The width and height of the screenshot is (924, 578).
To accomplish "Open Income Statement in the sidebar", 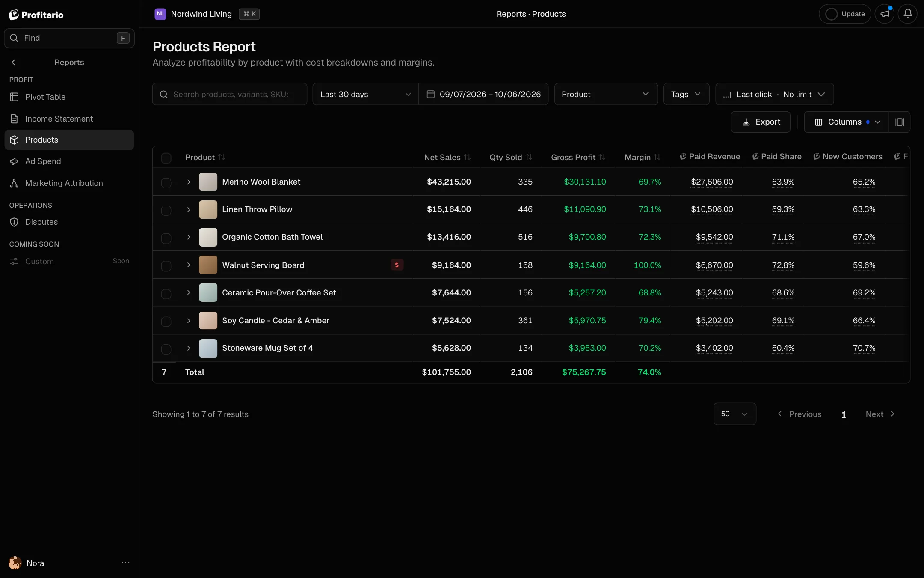I will (69, 119).
